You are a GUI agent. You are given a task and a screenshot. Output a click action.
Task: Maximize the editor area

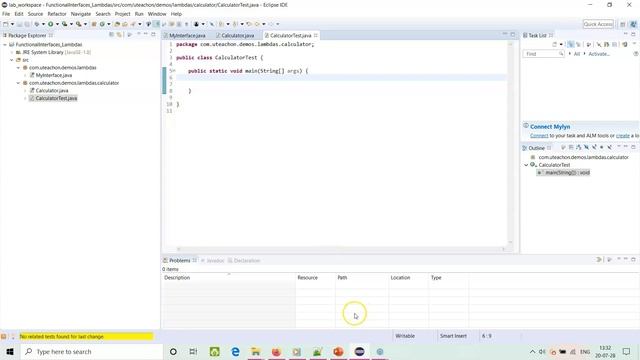(x=513, y=35)
